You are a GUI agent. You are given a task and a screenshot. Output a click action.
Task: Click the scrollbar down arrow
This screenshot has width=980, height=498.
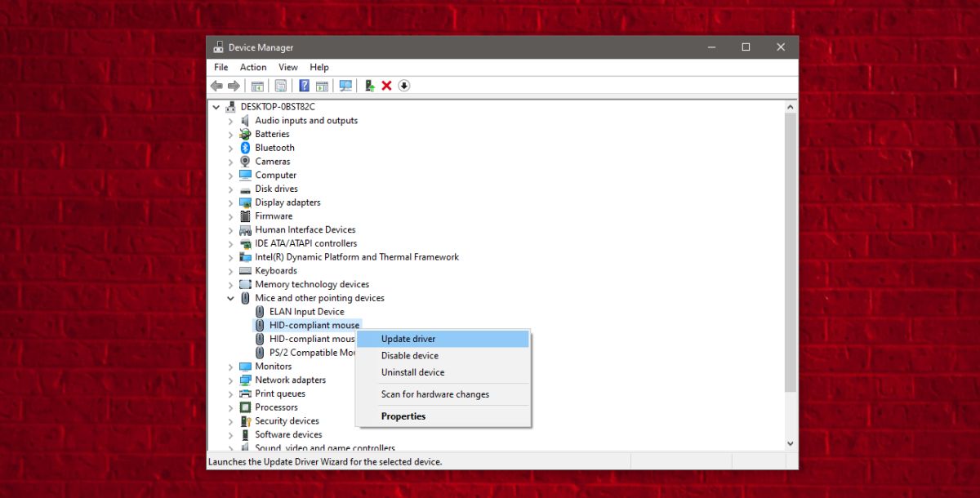click(x=789, y=442)
